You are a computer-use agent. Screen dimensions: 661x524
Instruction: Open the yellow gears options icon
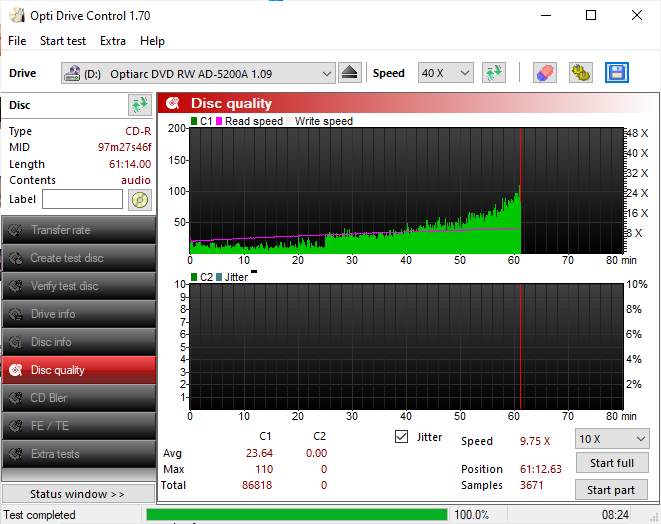click(x=580, y=73)
